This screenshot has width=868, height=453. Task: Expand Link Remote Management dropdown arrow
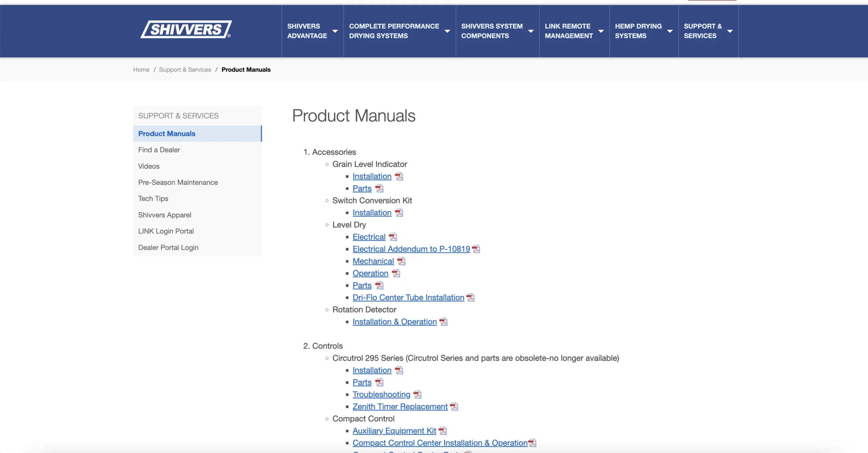(601, 31)
